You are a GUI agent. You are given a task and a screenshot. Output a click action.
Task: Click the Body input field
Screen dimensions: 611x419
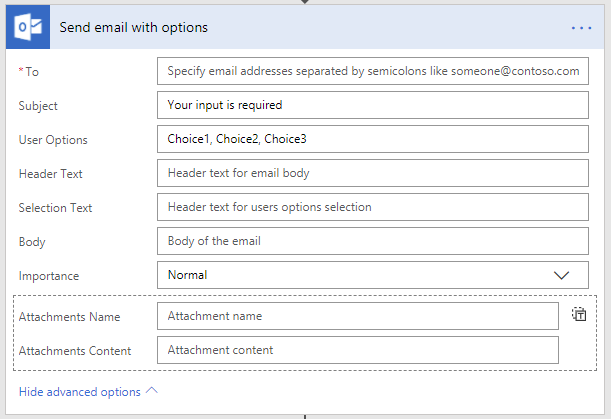tap(373, 241)
